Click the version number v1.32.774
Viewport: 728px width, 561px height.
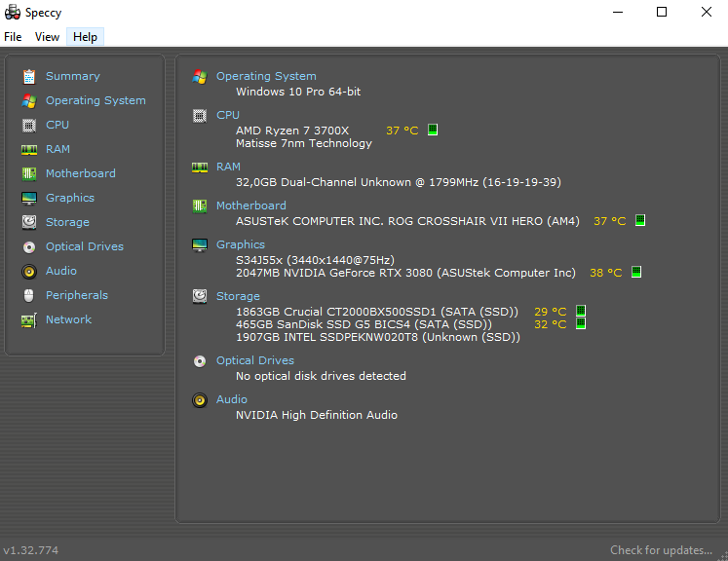click(x=30, y=550)
